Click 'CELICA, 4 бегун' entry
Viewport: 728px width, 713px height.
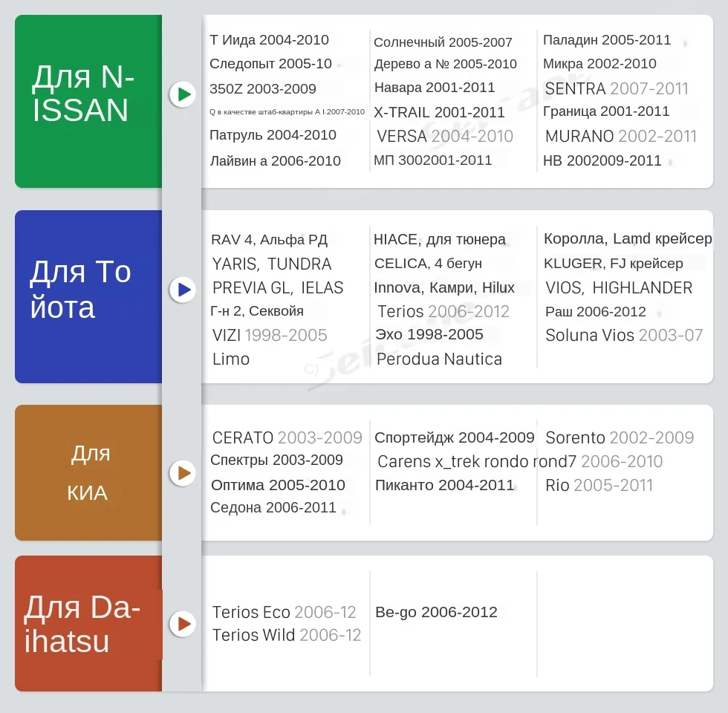pos(428,264)
